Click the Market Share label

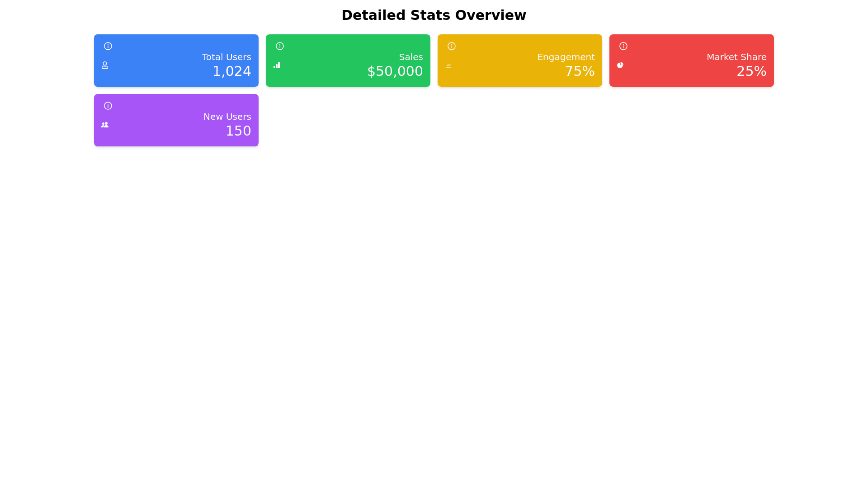(x=736, y=57)
